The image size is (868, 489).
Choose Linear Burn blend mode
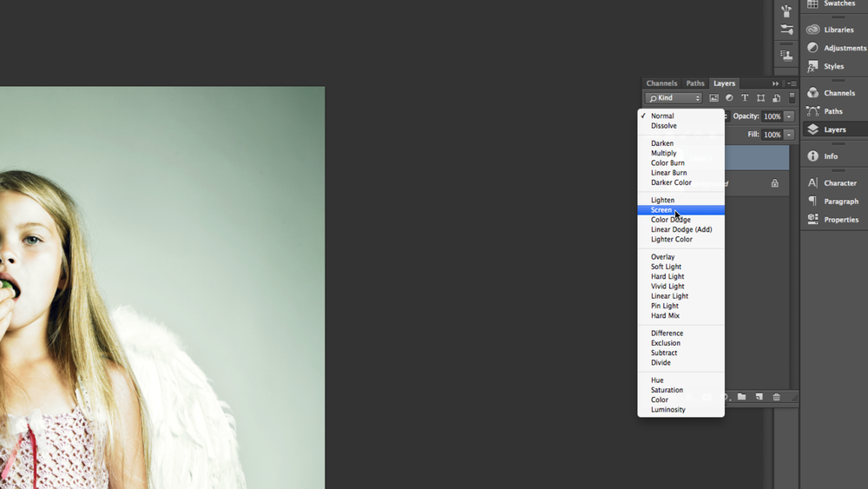pyautogui.click(x=681, y=173)
